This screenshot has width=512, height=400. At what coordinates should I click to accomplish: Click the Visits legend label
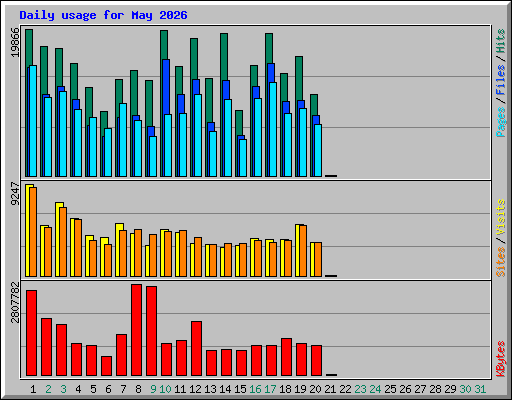[500, 218]
